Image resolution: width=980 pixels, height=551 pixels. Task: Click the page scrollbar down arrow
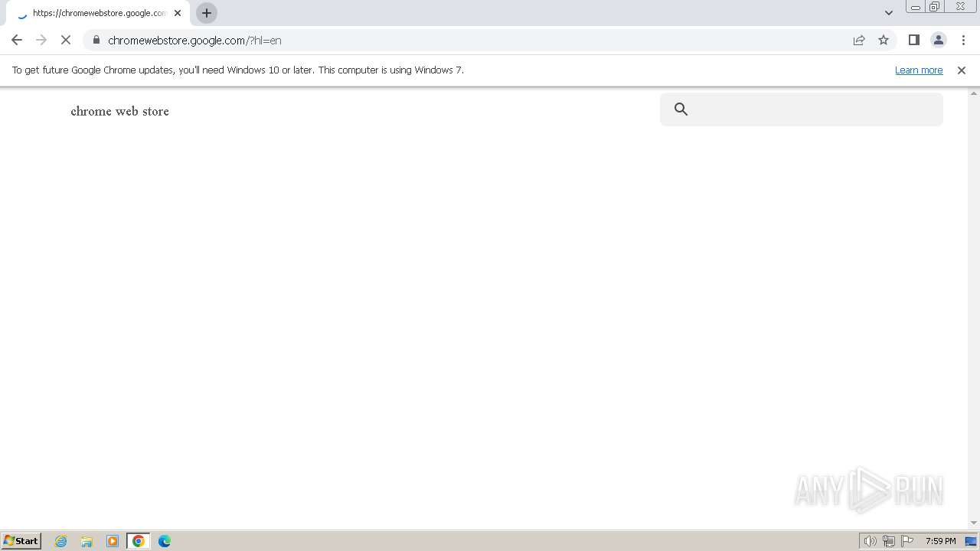coord(974,523)
